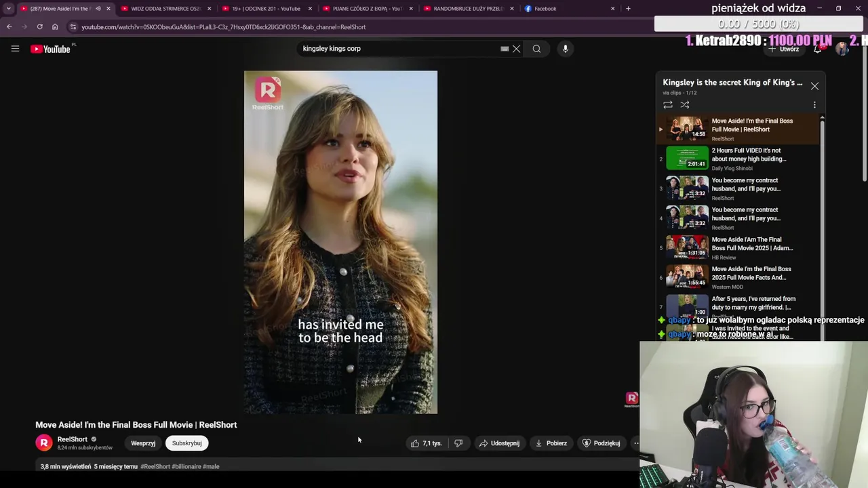Switch to the RANDOMBRUCE DUŻY PRZELEW tab
Screen dimensions: 868x488
coord(468,9)
